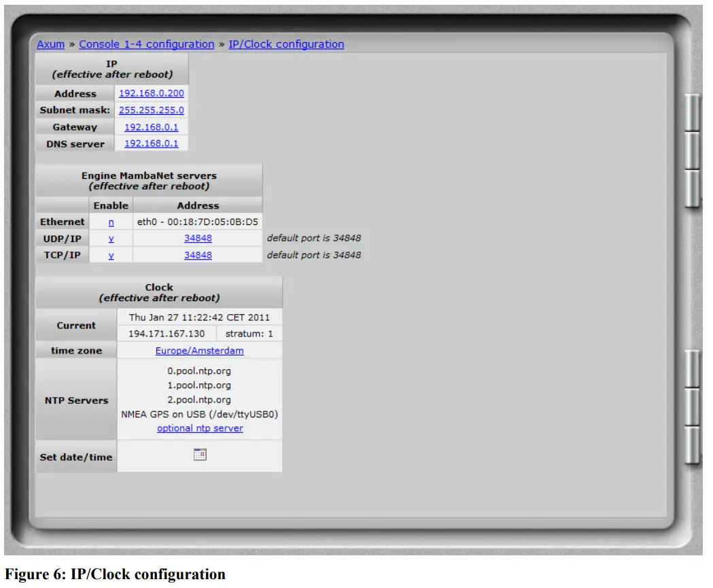Select the eth0 MAC address cell
This screenshot has width=713, height=588.
coord(196,222)
